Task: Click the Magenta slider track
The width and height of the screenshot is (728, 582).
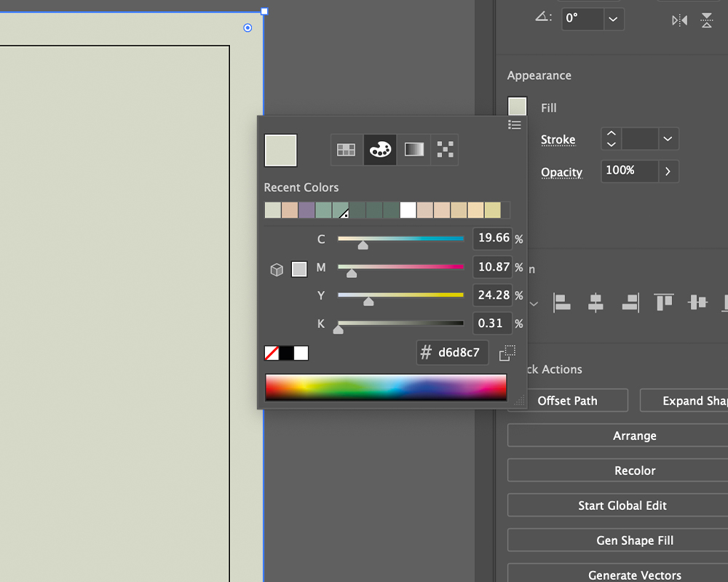Action: (x=400, y=267)
